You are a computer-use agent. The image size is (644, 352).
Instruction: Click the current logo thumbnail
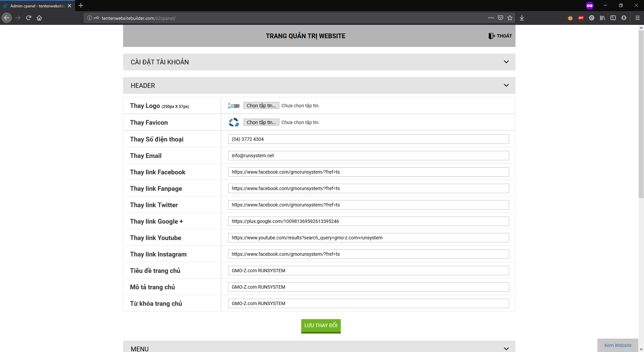tap(234, 106)
